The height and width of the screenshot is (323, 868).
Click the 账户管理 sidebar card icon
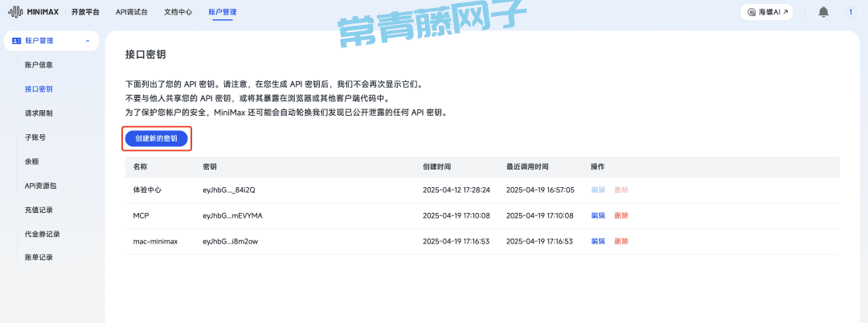click(x=16, y=41)
